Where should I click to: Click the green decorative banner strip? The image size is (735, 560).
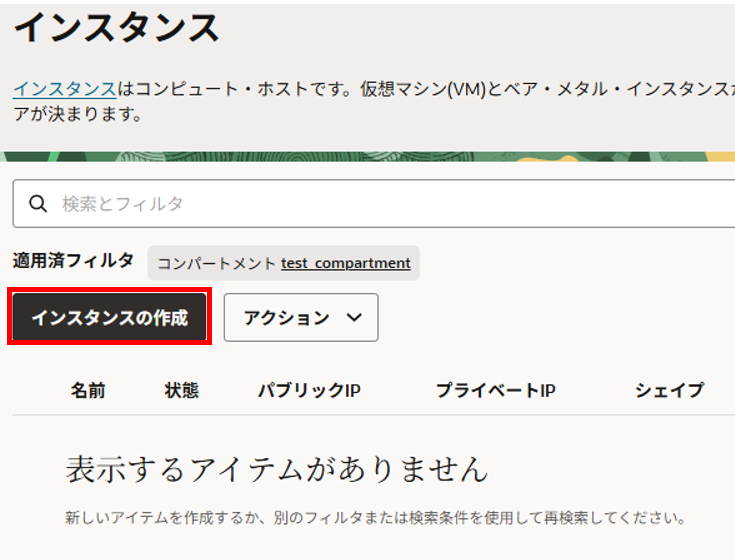pyautogui.click(x=367, y=156)
